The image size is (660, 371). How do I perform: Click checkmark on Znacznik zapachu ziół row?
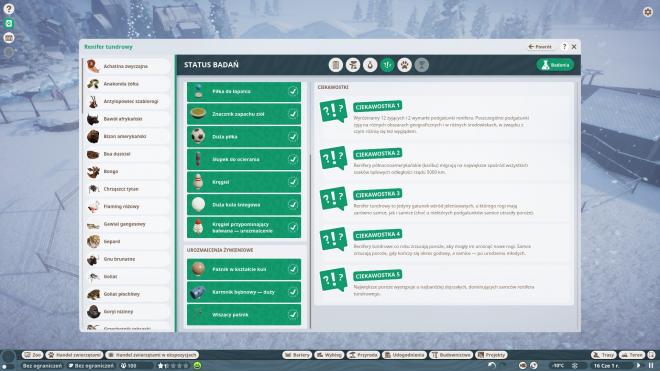(x=293, y=114)
